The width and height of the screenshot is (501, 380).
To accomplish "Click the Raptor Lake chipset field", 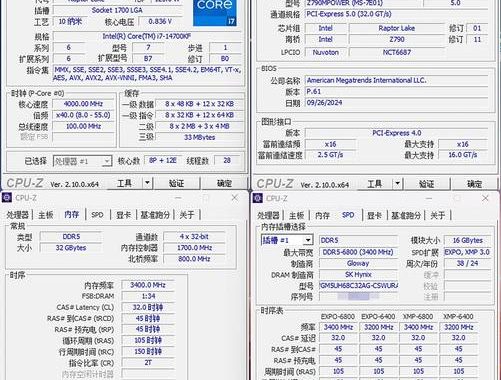I will [397, 28].
